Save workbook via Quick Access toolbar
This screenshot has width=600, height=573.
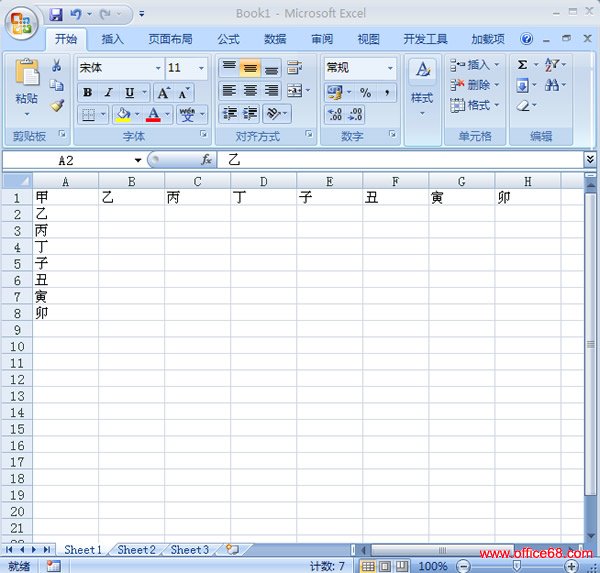(56, 15)
